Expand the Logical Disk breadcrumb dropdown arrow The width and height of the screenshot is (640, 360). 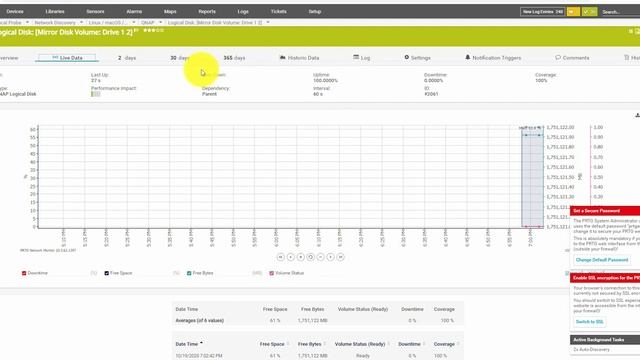(x=268, y=22)
